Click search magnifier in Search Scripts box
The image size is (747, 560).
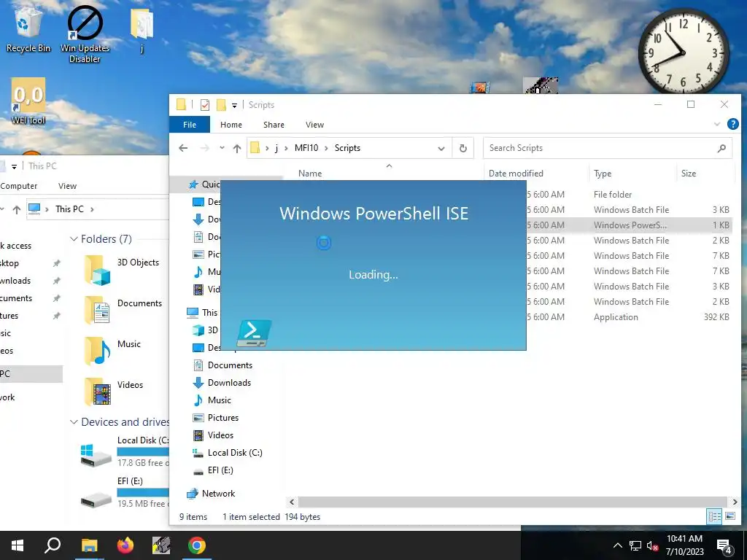[721, 148]
